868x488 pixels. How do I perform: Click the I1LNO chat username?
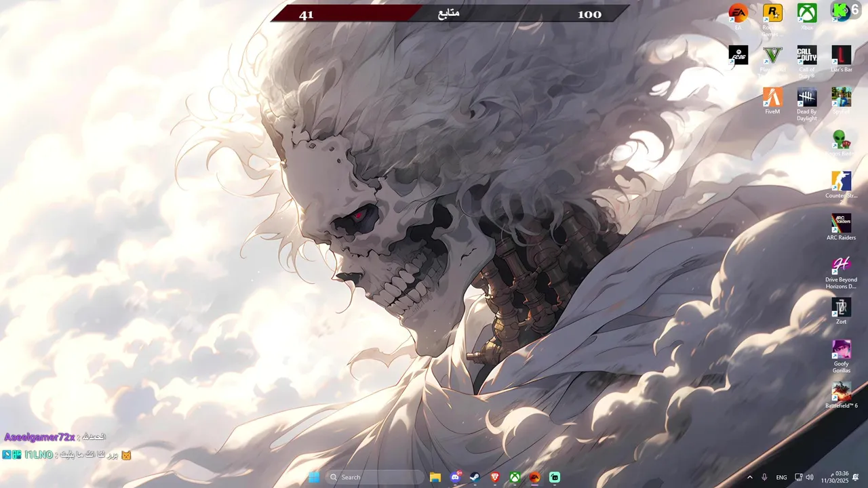tap(39, 455)
